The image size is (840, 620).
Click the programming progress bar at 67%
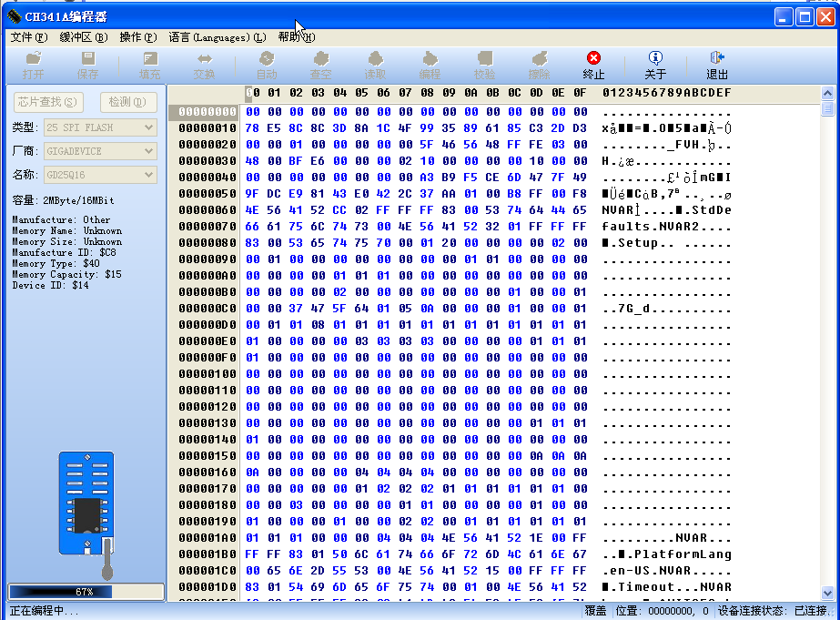[x=86, y=592]
